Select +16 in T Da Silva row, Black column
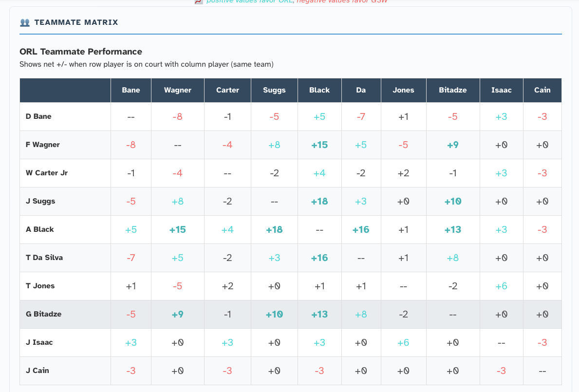This screenshot has height=392, width=579. click(x=319, y=258)
